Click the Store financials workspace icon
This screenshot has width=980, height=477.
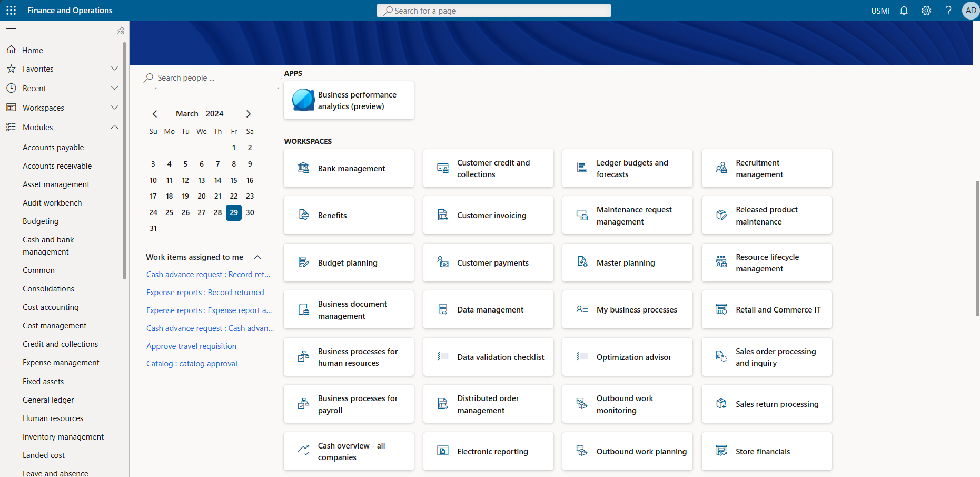pos(721,451)
